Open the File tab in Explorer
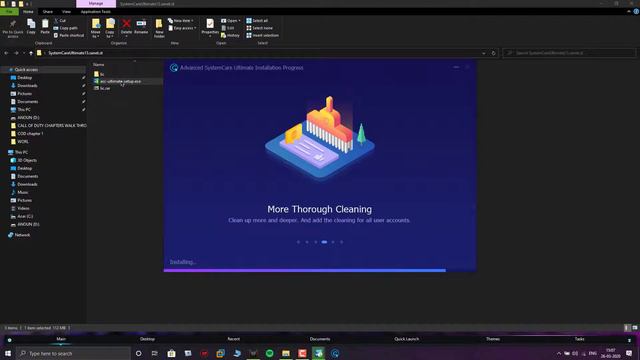 tap(9, 12)
